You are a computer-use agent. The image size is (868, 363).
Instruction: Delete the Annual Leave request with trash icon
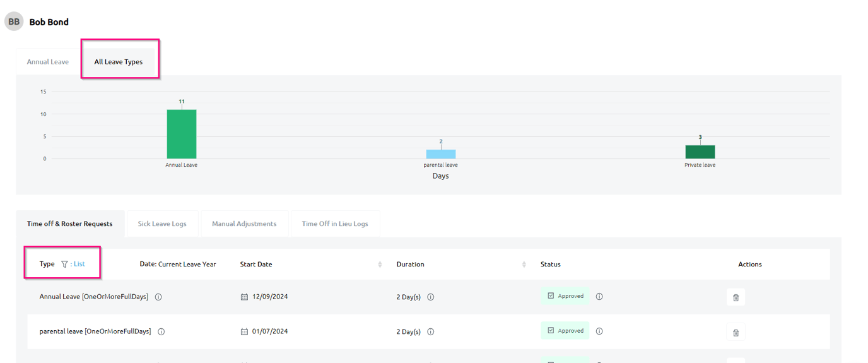(736, 297)
